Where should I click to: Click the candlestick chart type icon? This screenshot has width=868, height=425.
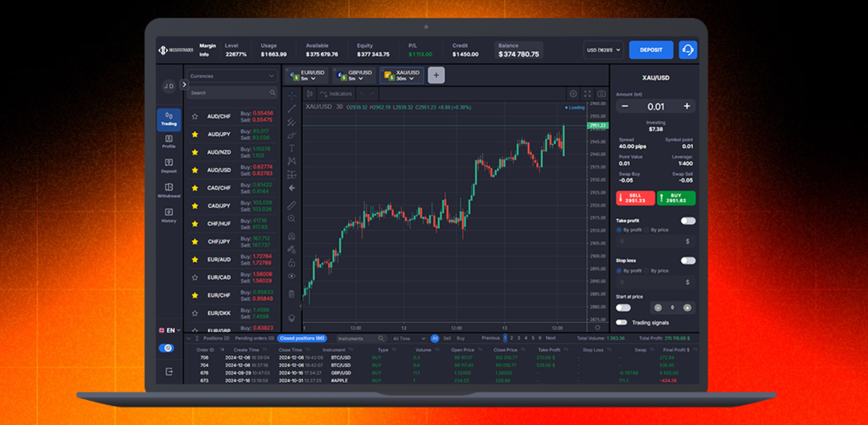pyautogui.click(x=310, y=94)
